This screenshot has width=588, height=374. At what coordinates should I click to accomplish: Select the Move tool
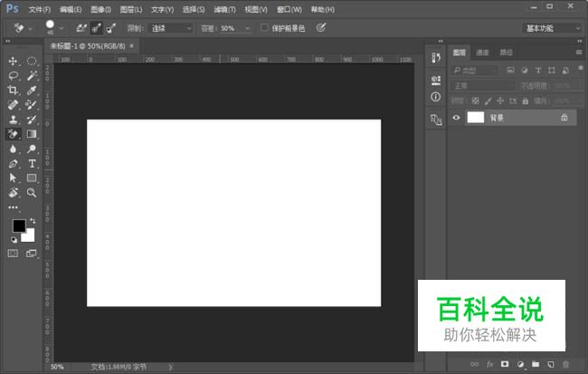pos(13,61)
